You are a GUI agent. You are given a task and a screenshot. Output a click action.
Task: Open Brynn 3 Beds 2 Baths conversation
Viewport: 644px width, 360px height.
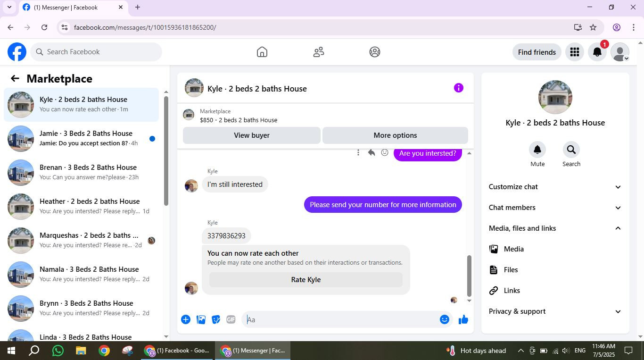(x=81, y=308)
